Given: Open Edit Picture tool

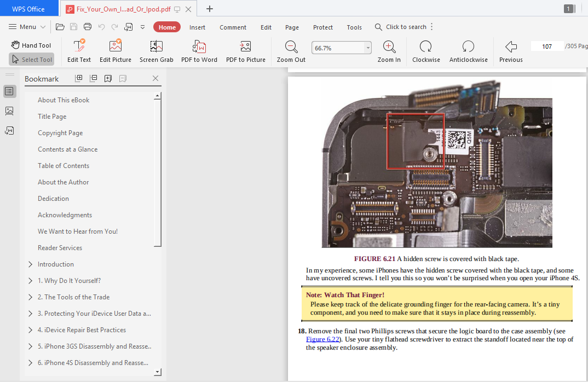Looking at the screenshot, I should (116, 50).
